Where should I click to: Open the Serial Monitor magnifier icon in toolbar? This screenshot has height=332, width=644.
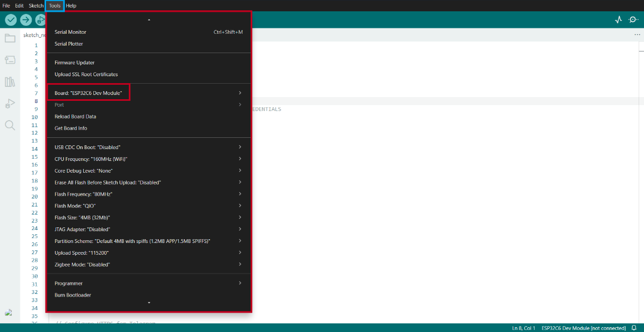[x=633, y=20]
